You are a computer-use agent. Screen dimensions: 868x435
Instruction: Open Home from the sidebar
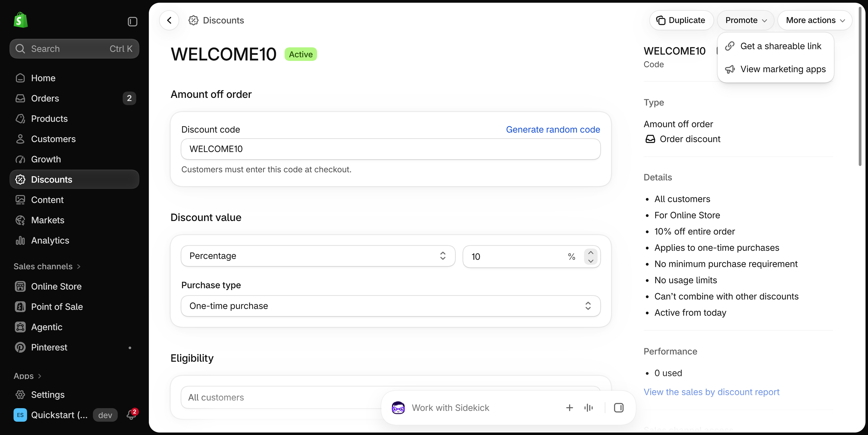(x=74, y=78)
